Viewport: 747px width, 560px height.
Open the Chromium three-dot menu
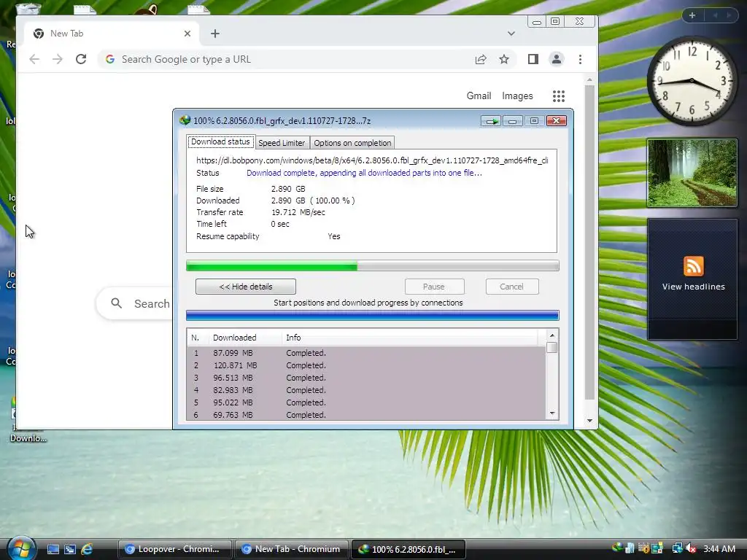580,59
